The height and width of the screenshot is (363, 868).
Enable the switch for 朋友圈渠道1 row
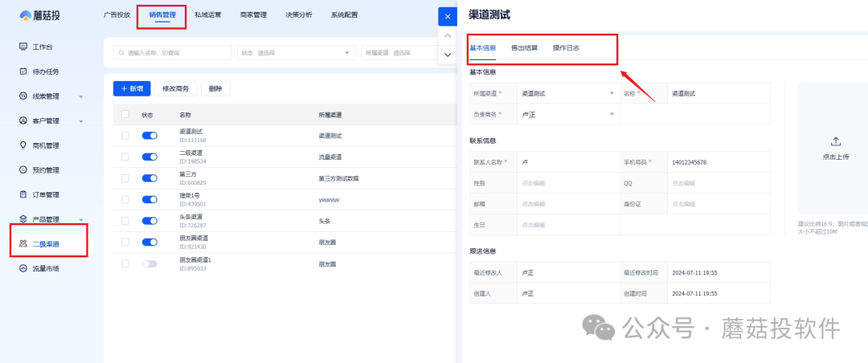coord(149,264)
